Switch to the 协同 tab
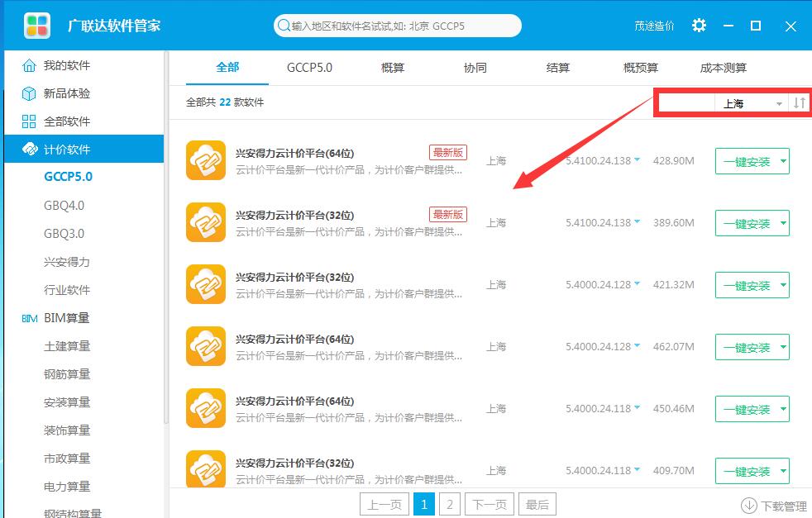Screen dimensions: 812x518 tap(475, 67)
